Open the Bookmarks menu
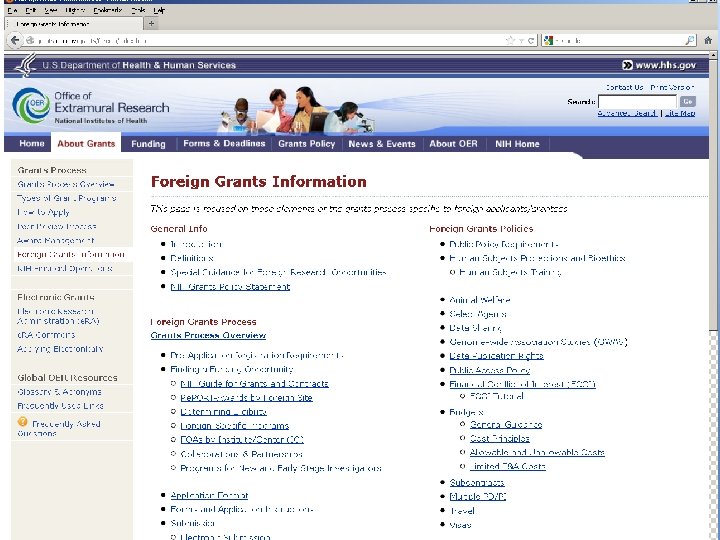 [x=107, y=10]
